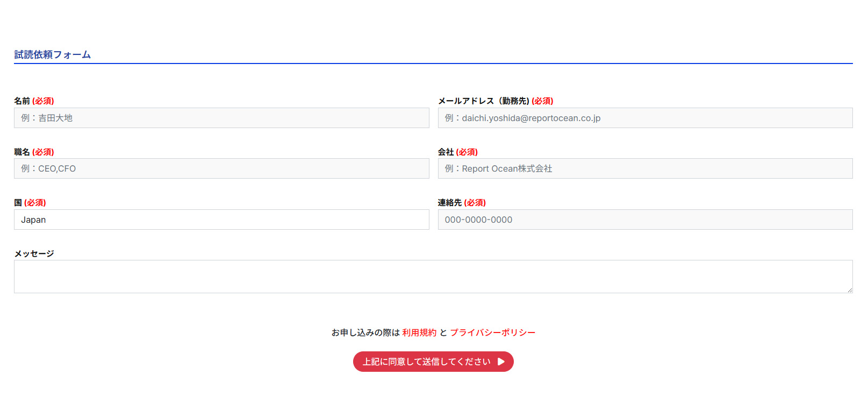Click the メールアドレス email input field
Image resolution: width=868 pixels, height=417 pixels.
pyautogui.click(x=645, y=118)
